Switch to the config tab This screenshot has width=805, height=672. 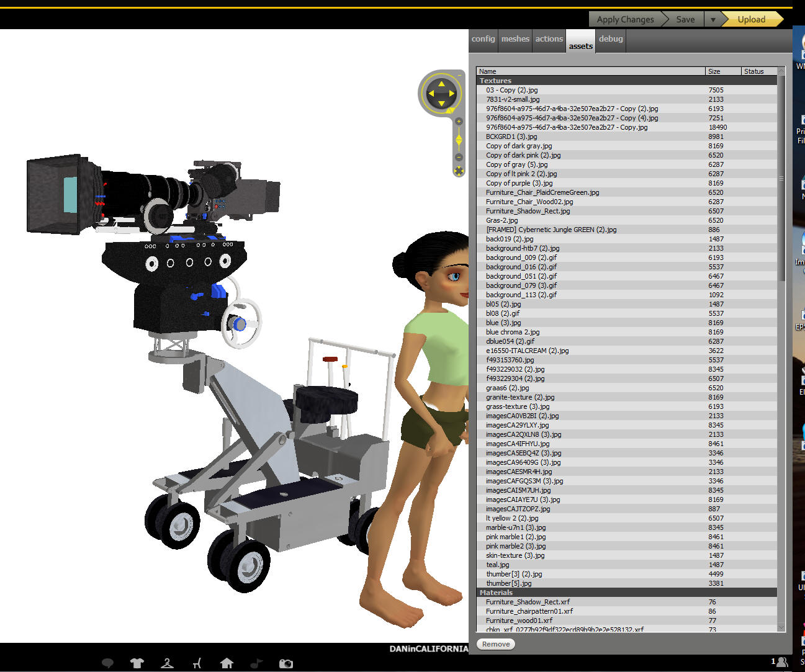(483, 38)
